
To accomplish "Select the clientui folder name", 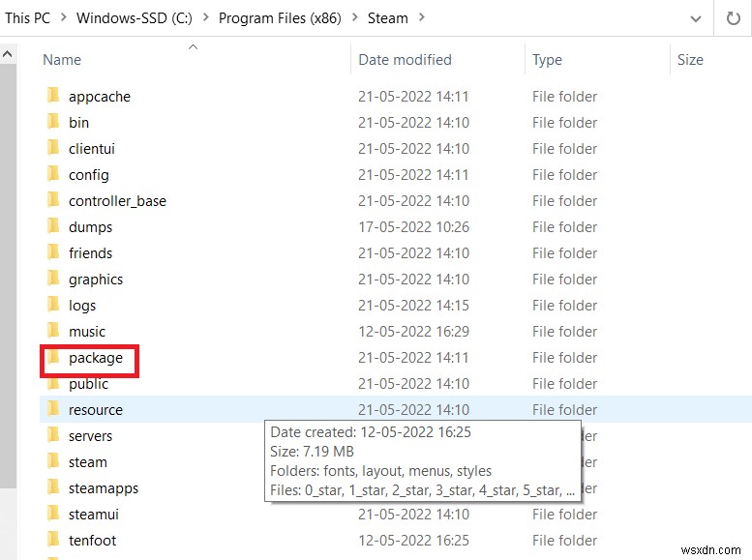I will 92,149.
